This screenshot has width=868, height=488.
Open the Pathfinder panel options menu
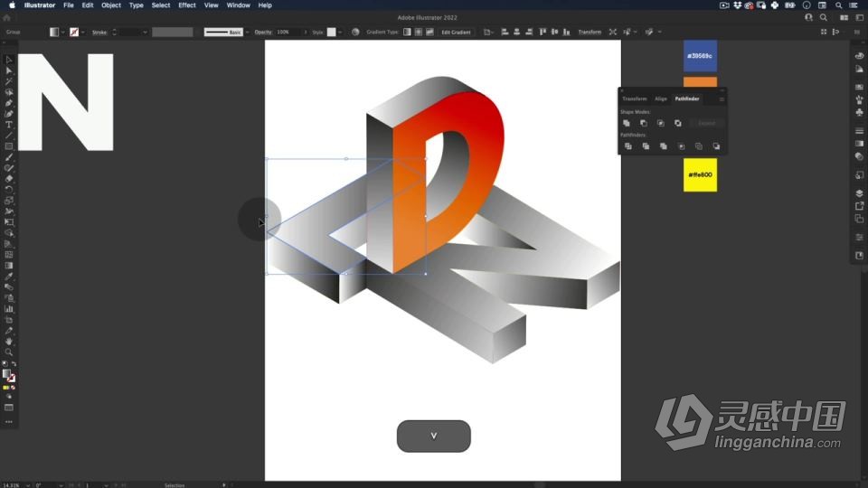click(722, 99)
